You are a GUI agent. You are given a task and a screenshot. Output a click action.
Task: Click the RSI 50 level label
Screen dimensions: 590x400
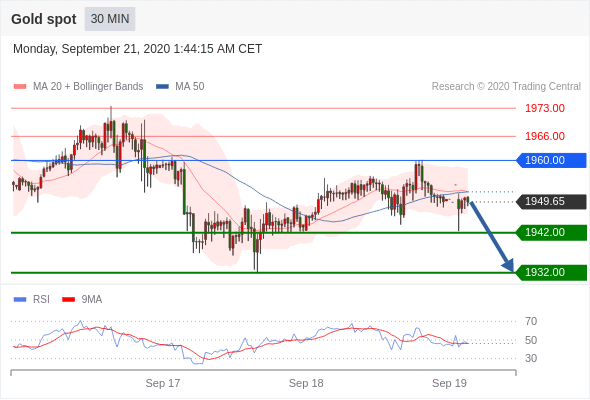(x=531, y=340)
